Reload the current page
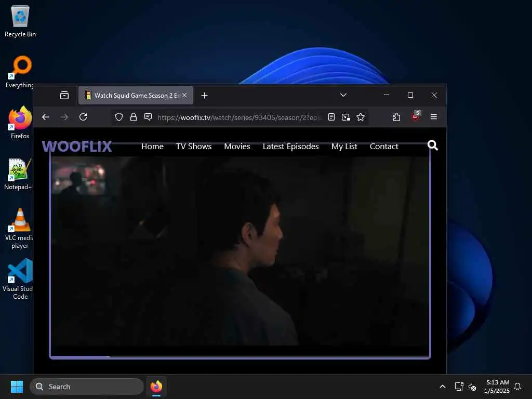This screenshot has width=532, height=399. point(83,117)
